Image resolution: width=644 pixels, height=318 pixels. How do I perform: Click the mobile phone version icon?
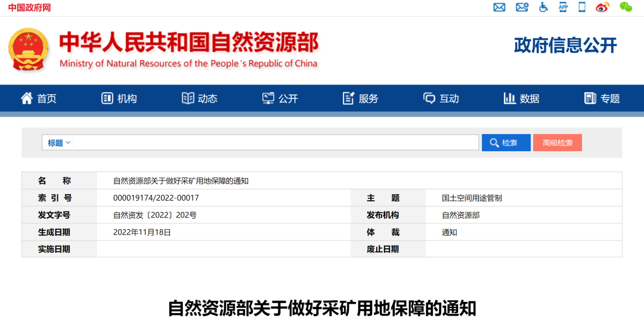pyautogui.click(x=582, y=7)
